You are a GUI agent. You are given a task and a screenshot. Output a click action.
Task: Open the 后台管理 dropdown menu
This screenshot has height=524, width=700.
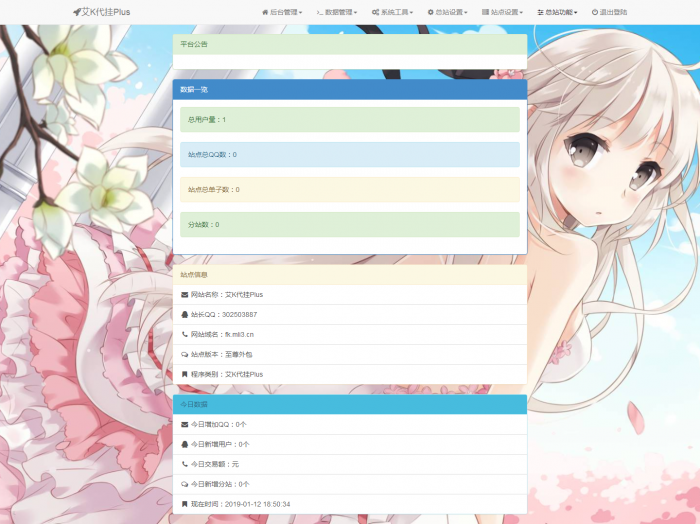(x=282, y=12)
